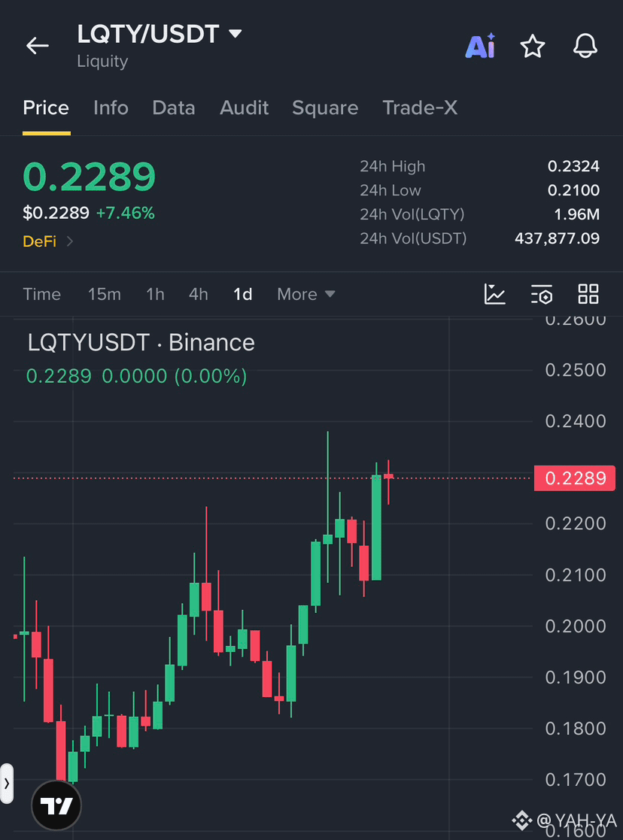Click the 0.2000 price axis label
The height and width of the screenshot is (840, 623).
576,626
